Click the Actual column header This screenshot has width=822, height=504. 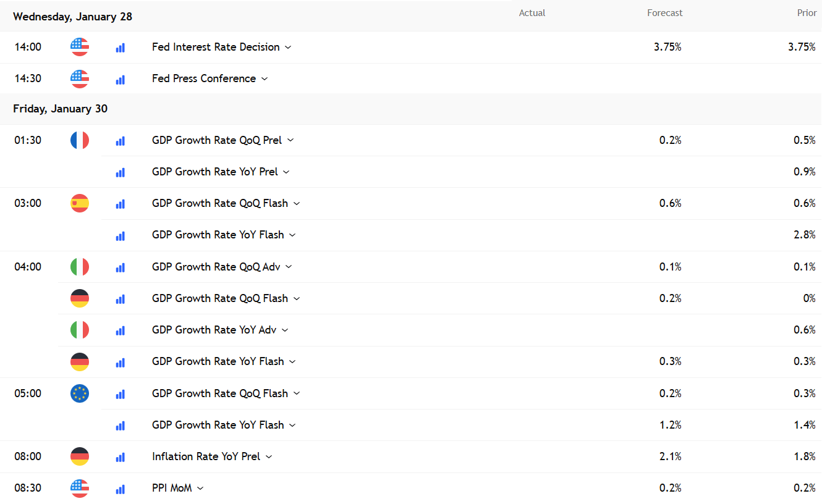(532, 13)
